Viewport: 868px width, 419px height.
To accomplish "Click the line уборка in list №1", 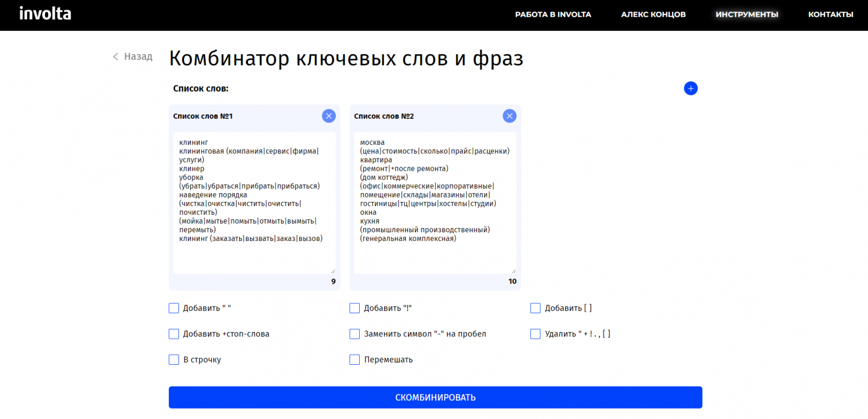I will tap(192, 177).
